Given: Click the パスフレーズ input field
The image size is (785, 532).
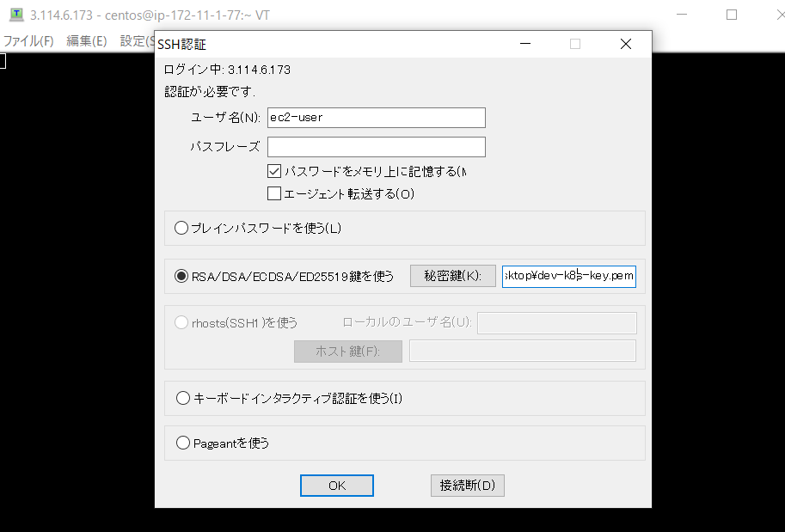Looking at the screenshot, I should coord(376,147).
